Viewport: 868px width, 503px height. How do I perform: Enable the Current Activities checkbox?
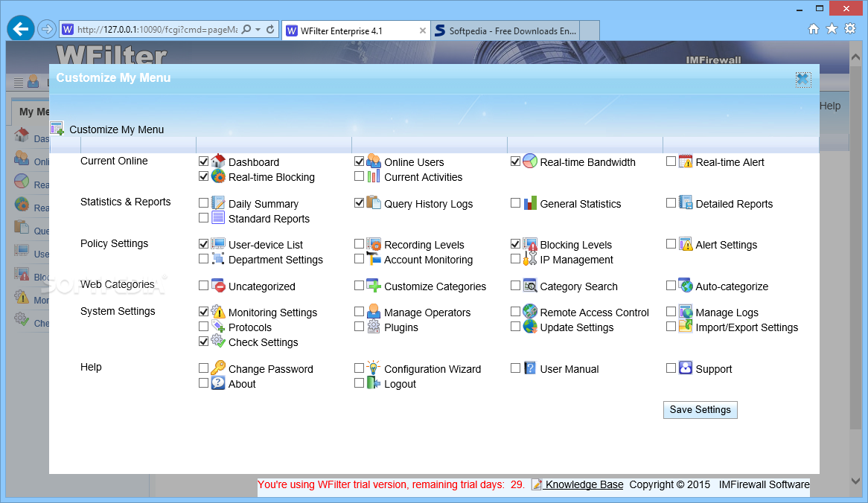coord(360,176)
